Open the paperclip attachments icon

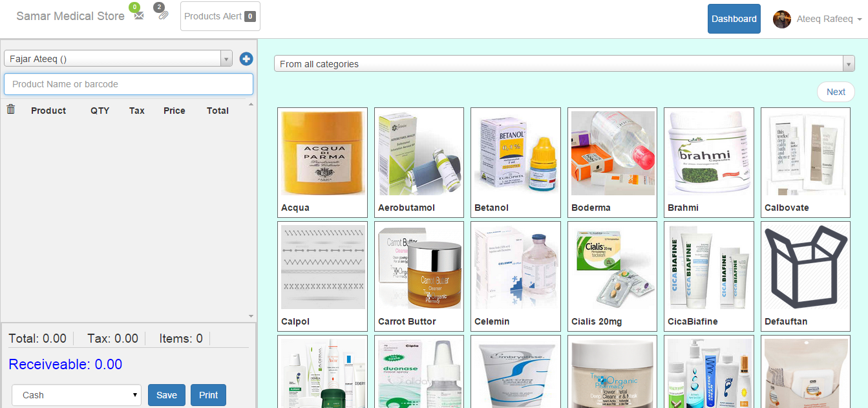[163, 15]
